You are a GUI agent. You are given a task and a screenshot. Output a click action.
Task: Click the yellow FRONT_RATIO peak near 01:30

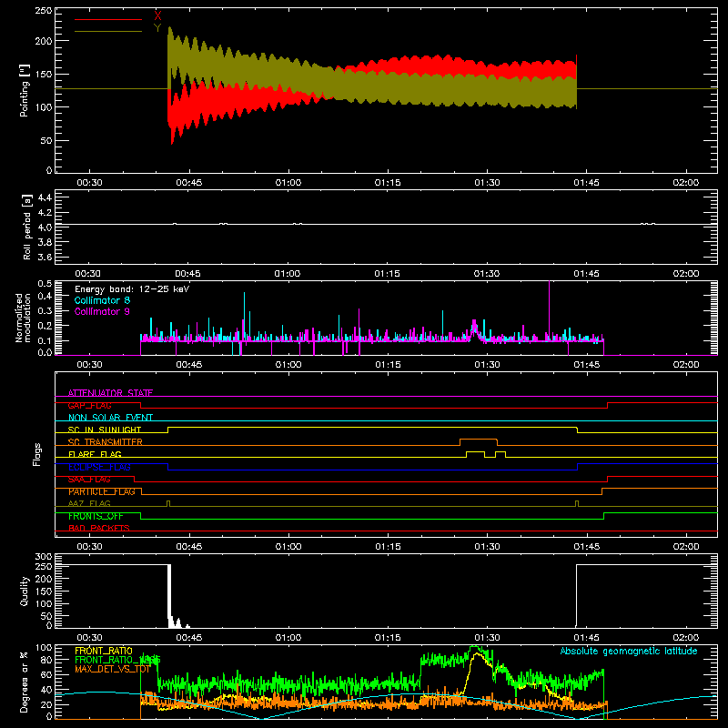pos(477,653)
